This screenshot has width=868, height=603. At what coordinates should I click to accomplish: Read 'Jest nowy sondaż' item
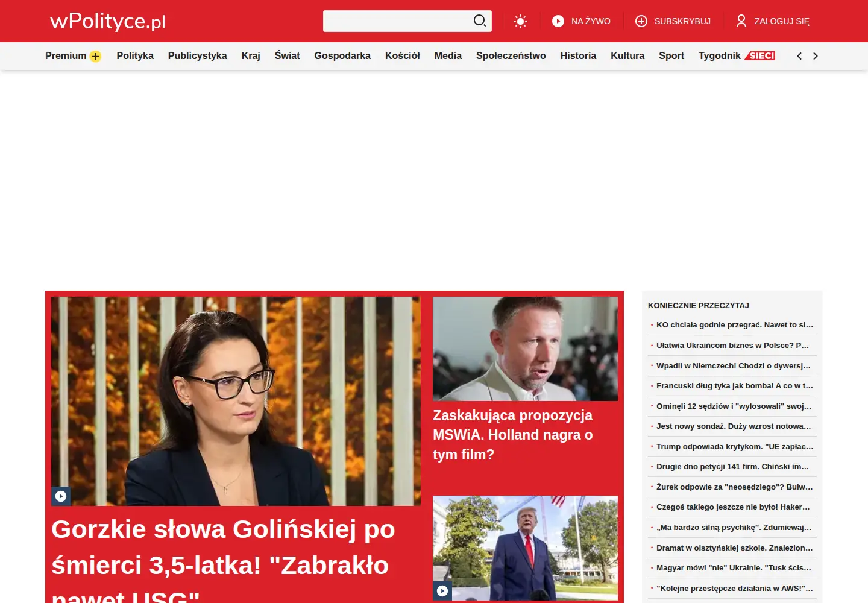(x=734, y=426)
